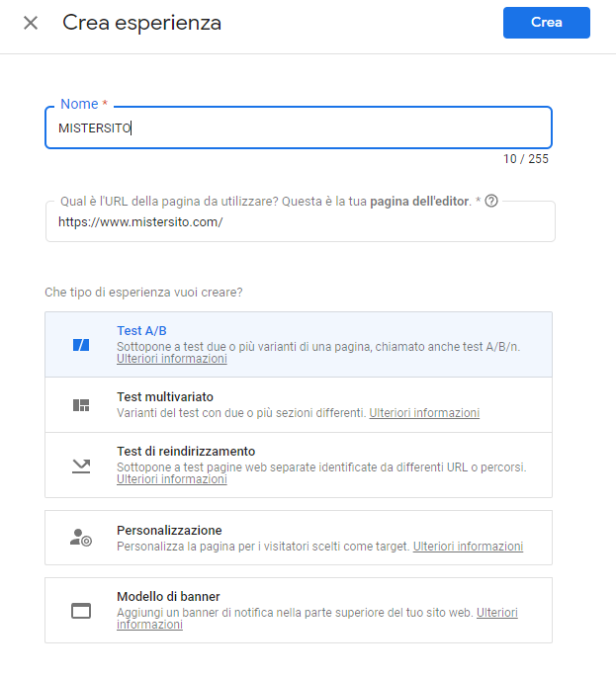Open Ulteriori informazioni for Modello di banner

(497, 613)
